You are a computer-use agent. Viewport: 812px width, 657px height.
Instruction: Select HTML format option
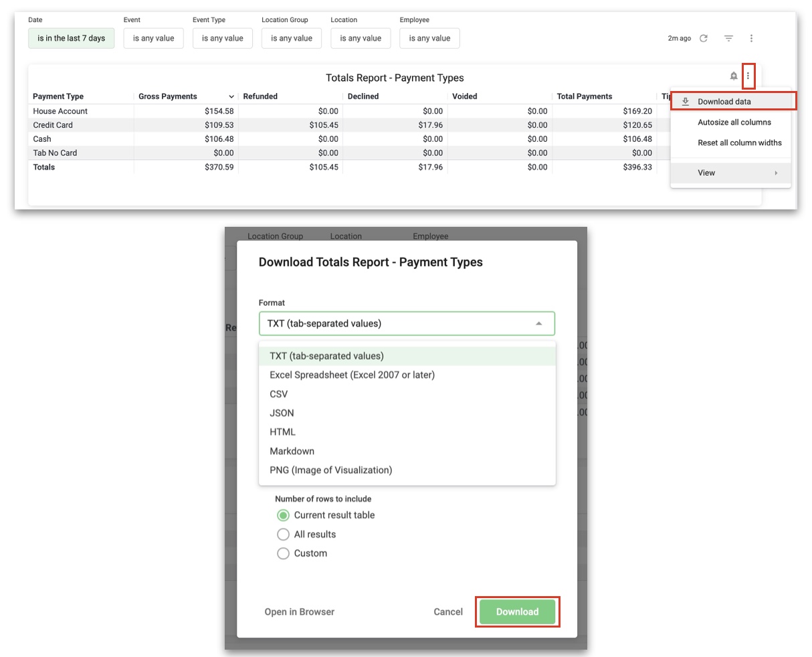pyautogui.click(x=407, y=432)
